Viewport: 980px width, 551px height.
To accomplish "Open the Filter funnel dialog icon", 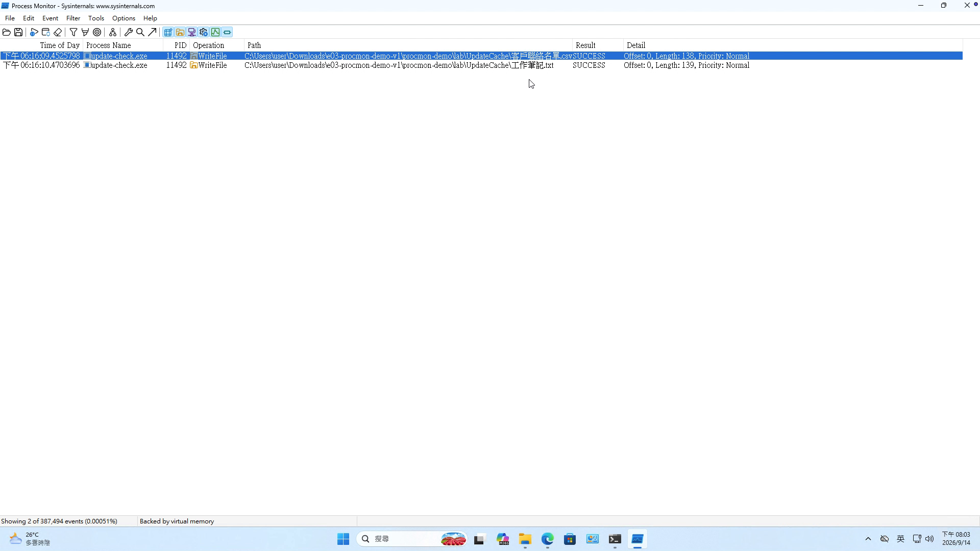I will [x=73, y=32].
